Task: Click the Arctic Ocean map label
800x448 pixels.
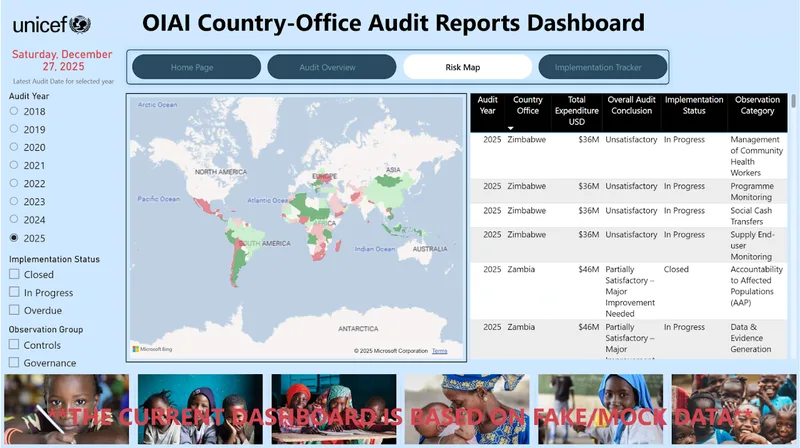Action: click(157, 105)
